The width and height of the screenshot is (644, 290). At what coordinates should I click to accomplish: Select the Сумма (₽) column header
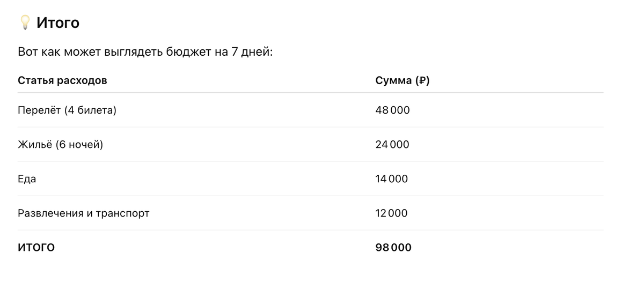tap(402, 81)
